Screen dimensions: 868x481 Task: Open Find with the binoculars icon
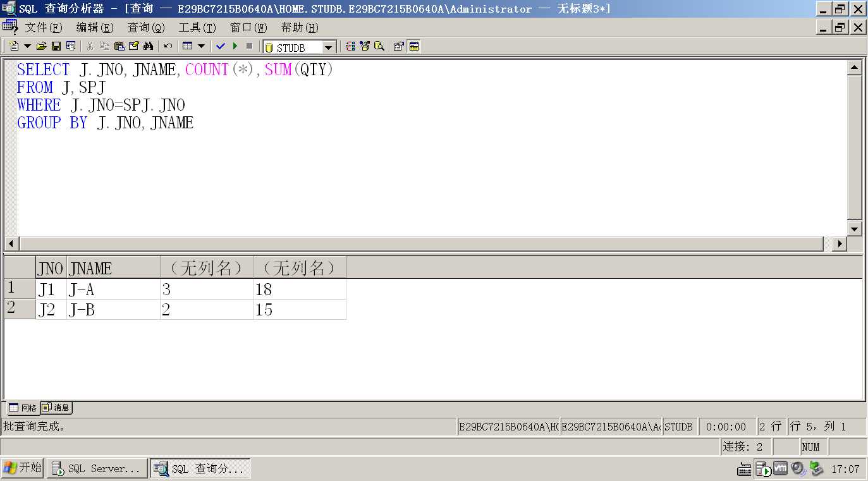click(148, 46)
